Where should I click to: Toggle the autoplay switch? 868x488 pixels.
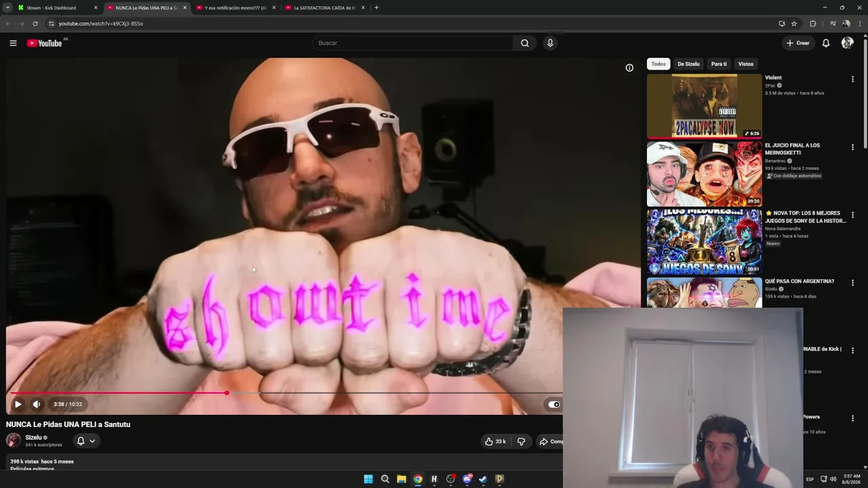[554, 404]
